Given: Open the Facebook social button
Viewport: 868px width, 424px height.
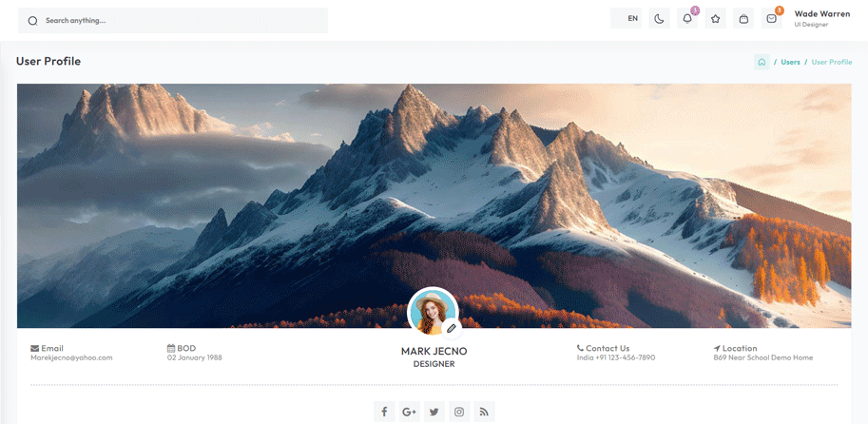Looking at the screenshot, I should click(x=384, y=412).
